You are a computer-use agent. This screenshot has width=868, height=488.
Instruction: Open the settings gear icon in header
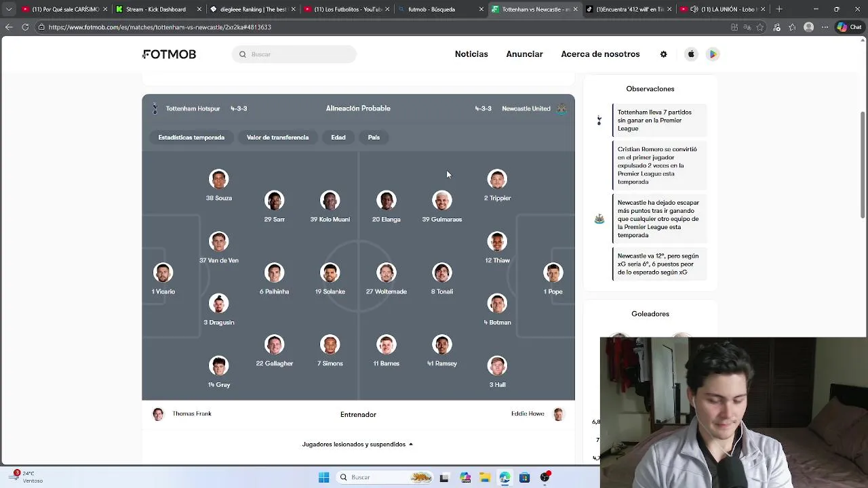point(664,54)
